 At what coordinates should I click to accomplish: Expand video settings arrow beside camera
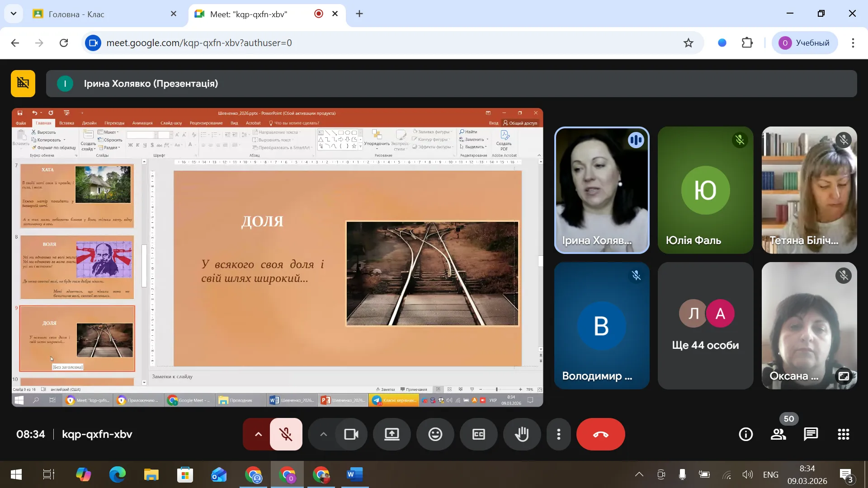(323, 435)
